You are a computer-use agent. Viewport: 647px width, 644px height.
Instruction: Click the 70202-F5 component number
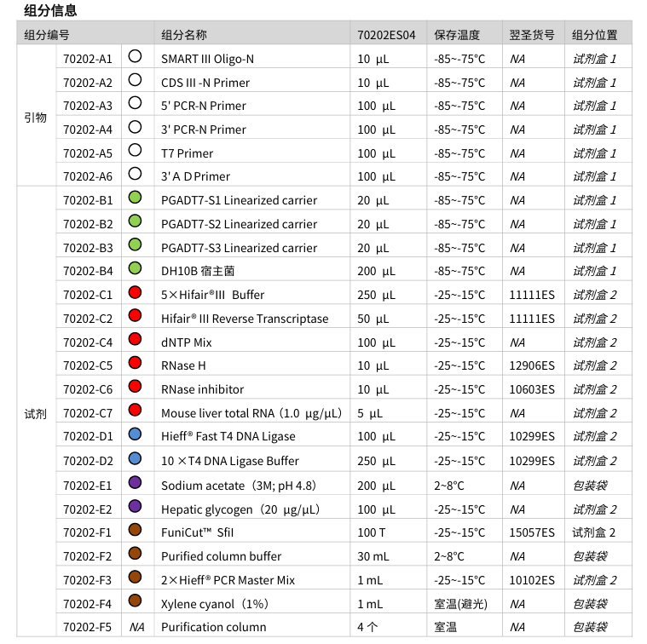point(87,627)
